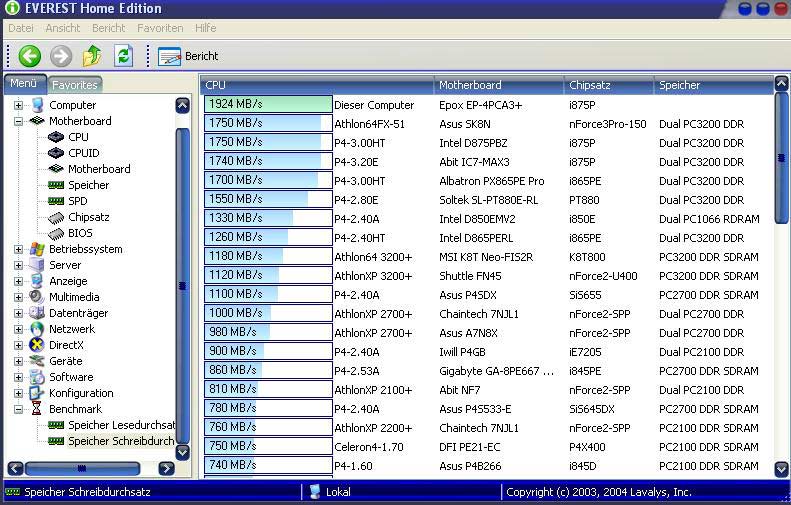
Task: Expand the Multimedia tree node
Action: click(x=18, y=297)
